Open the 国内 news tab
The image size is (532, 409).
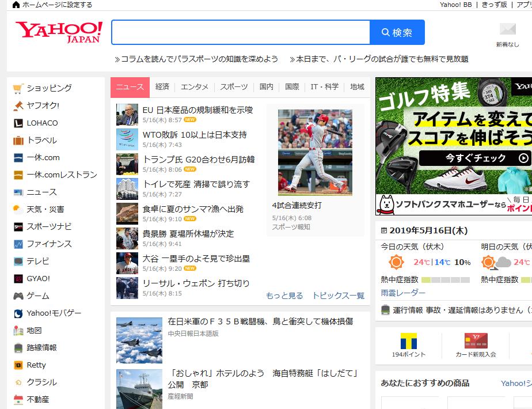(x=267, y=87)
